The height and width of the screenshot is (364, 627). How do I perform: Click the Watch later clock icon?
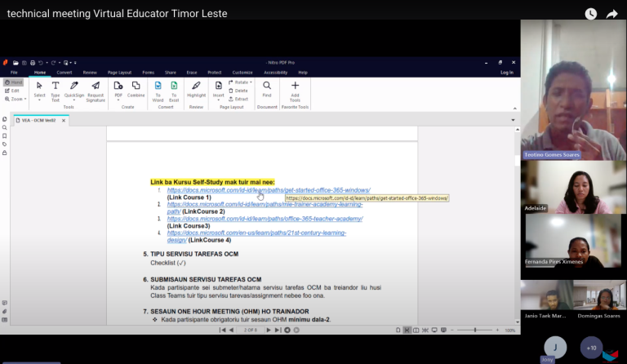click(590, 14)
